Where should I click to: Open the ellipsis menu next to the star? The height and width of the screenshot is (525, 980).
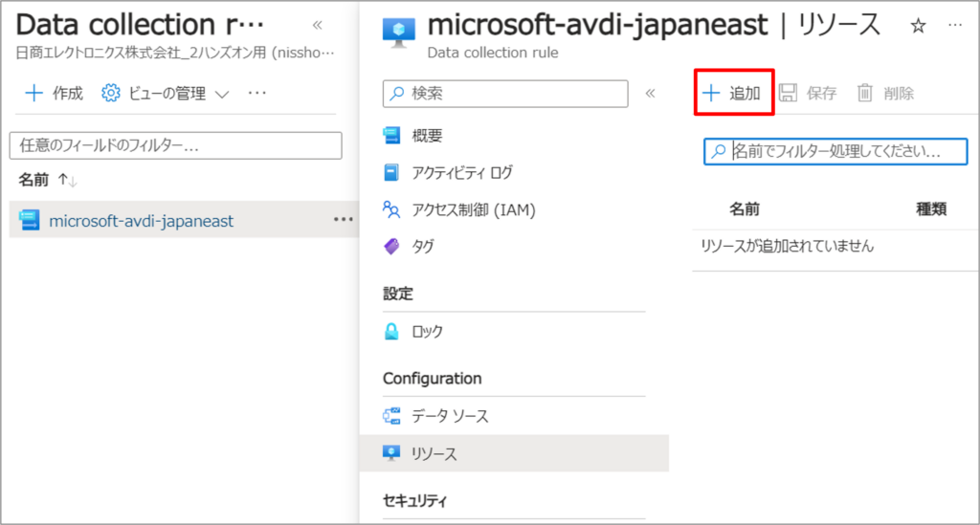pos(955,26)
